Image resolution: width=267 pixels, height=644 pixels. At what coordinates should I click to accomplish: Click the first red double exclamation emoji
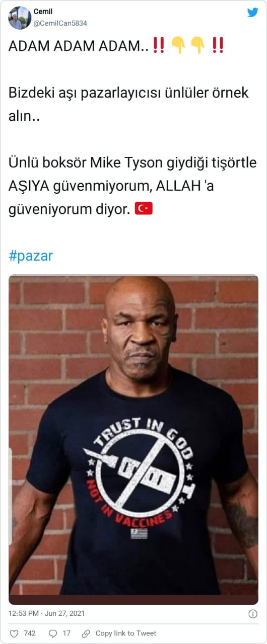pos(159,46)
